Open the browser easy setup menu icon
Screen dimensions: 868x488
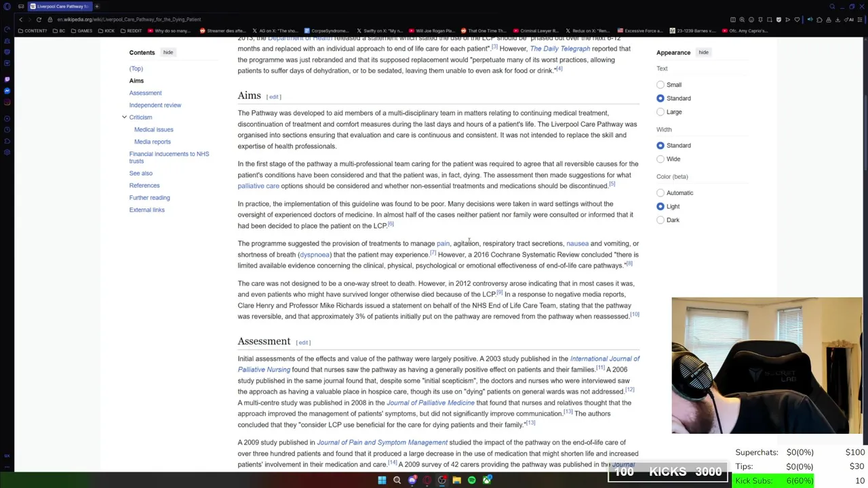860,20
